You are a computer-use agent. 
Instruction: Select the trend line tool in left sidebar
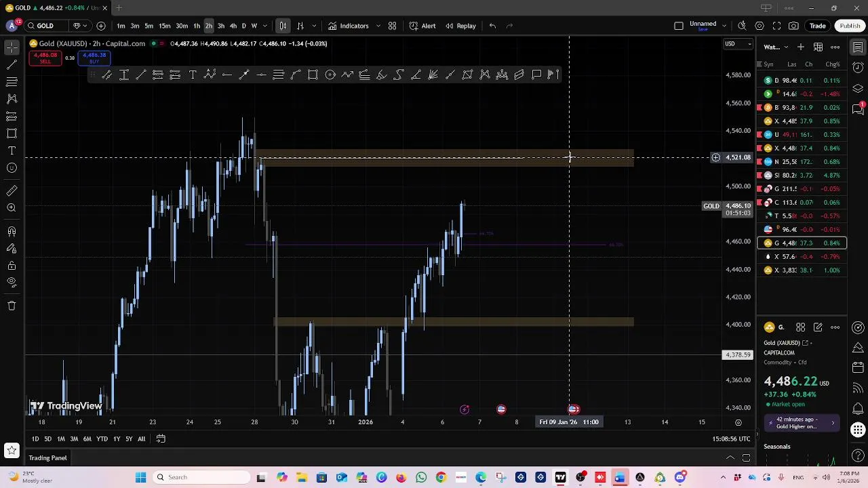(12, 64)
